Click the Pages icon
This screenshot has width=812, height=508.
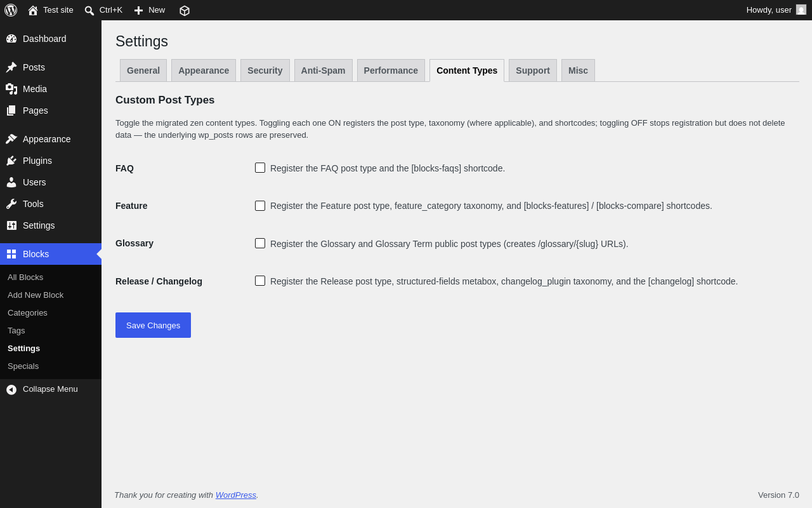pos(11,110)
